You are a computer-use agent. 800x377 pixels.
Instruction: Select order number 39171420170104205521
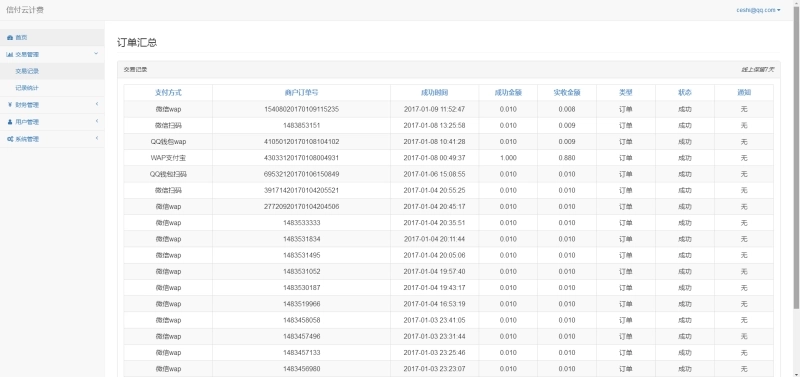tap(302, 190)
